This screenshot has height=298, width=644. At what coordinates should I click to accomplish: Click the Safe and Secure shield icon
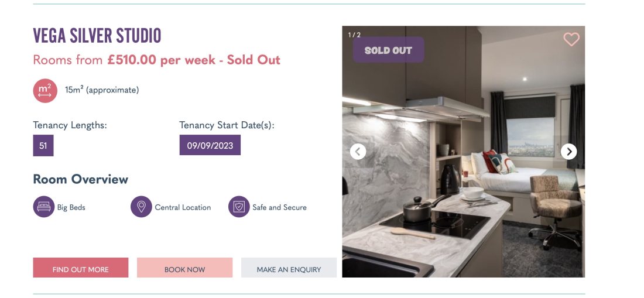pos(239,207)
